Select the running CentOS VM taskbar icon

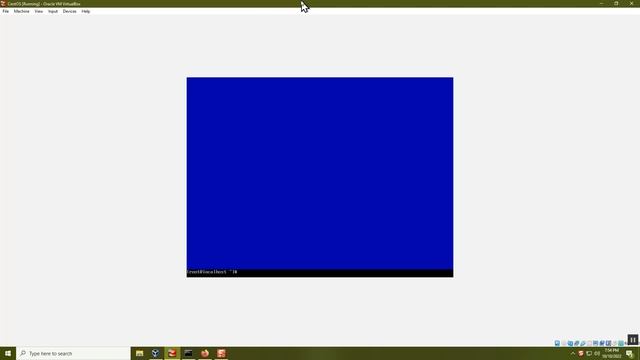172,353
